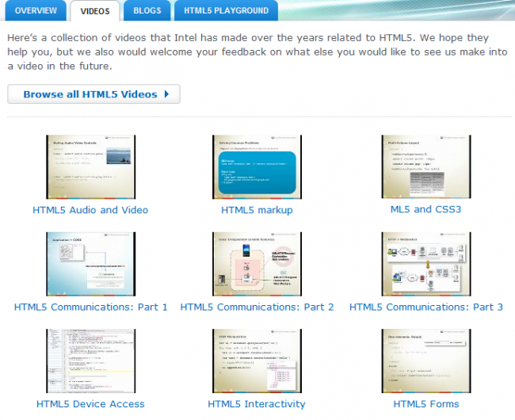
Task: Follow the ML5 and CSS3 link
Action: [425, 209]
